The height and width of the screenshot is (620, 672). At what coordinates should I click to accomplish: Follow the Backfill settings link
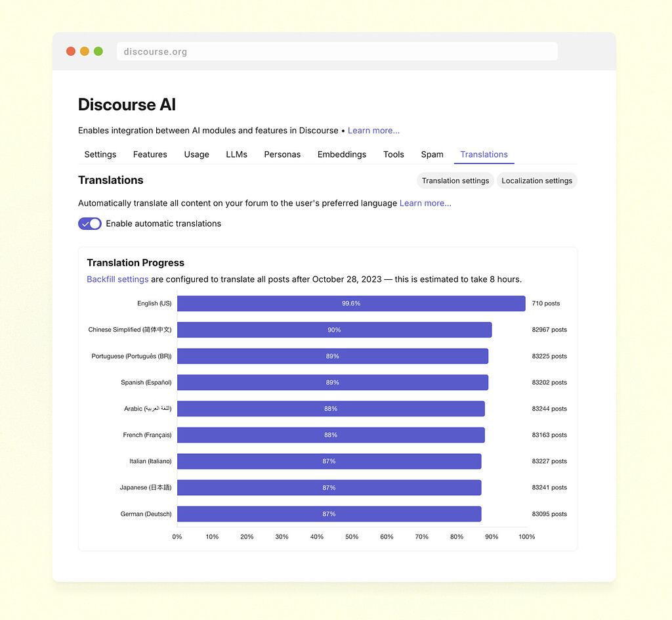(x=117, y=279)
